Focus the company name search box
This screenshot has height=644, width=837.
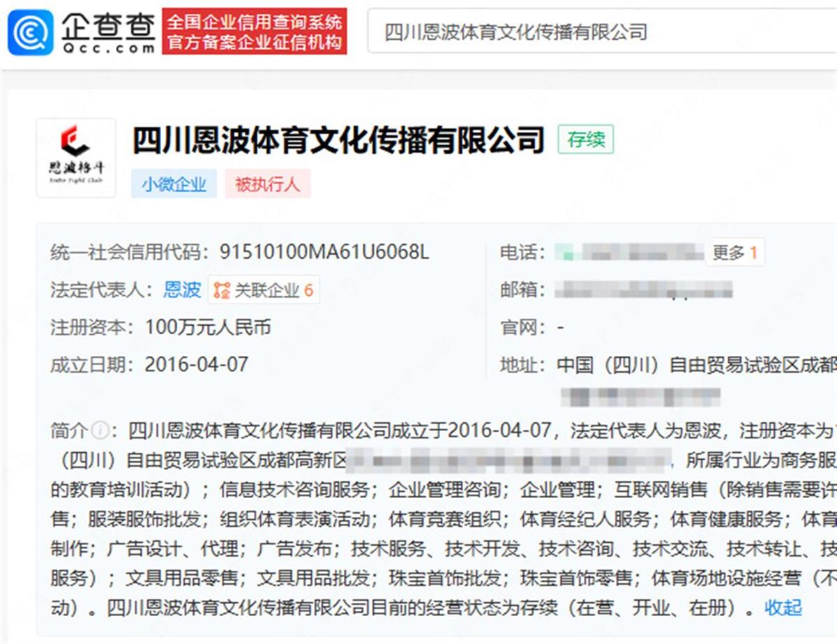(x=600, y=32)
